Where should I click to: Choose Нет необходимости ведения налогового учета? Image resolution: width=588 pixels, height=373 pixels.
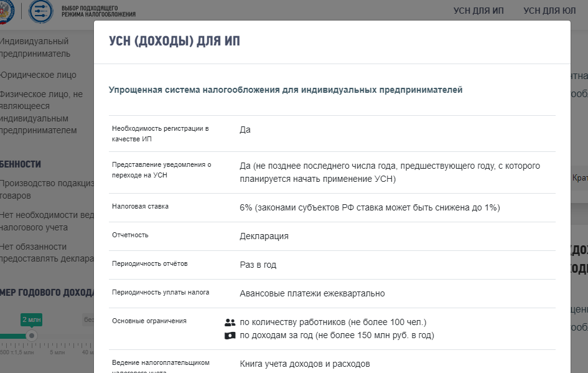(x=47, y=221)
